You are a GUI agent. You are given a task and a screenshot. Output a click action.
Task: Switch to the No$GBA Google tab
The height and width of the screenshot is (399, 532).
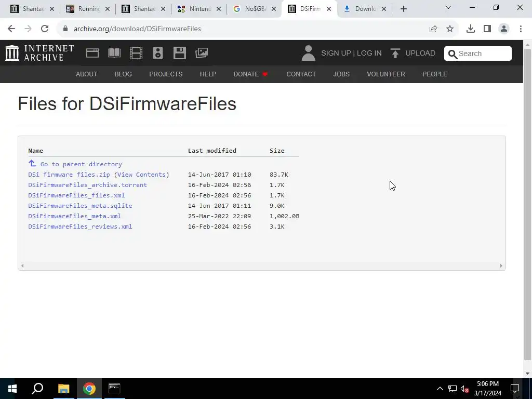tap(255, 9)
